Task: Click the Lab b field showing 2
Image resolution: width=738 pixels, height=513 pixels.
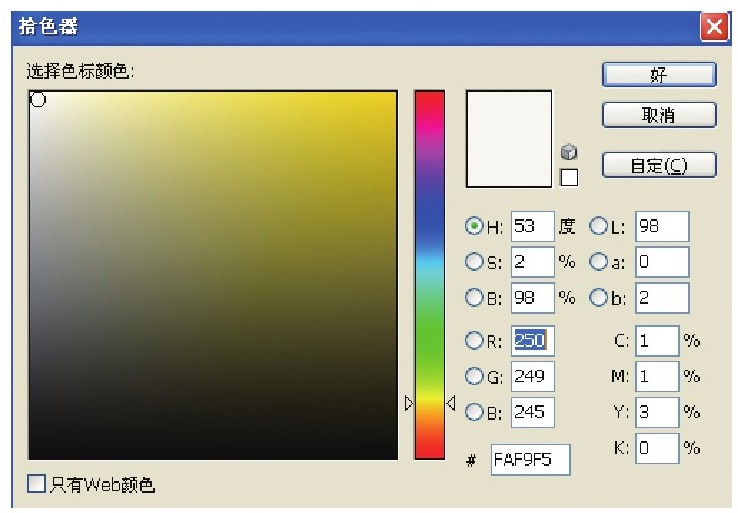Action: click(662, 297)
